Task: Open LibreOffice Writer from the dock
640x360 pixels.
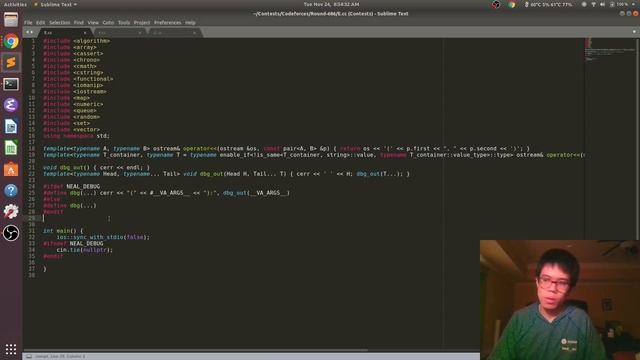Action: pyautogui.click(x=11, y=127)
